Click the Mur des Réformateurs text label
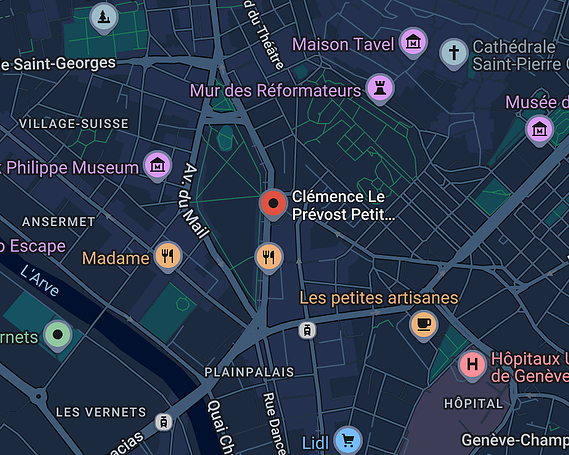The image size is (569, 455). (x=275, y=90)
